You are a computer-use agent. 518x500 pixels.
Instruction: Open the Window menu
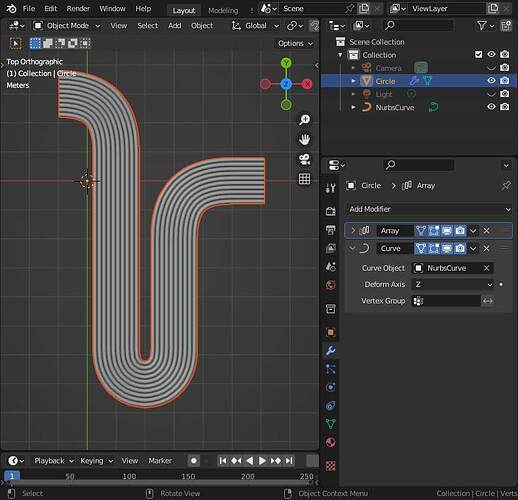(x=112, y=9)
